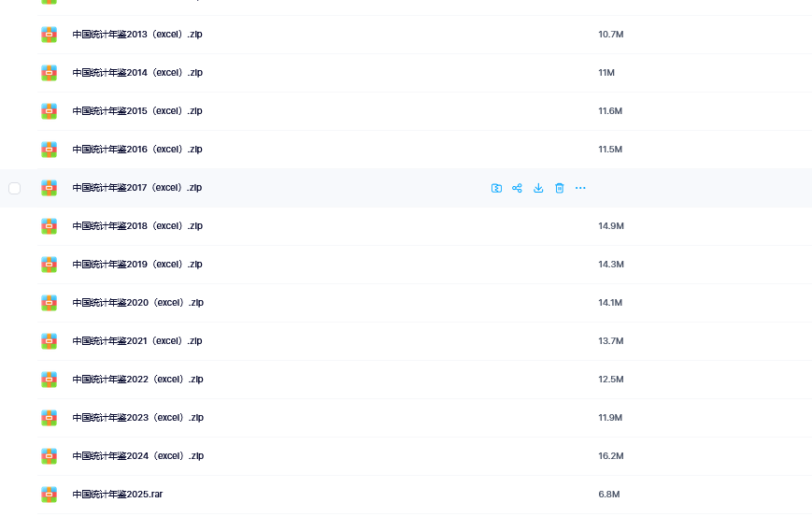Click the file name 中国统计年鉴2023（excel）.zip
The image size is (812, 517).
tap(137, 418)
